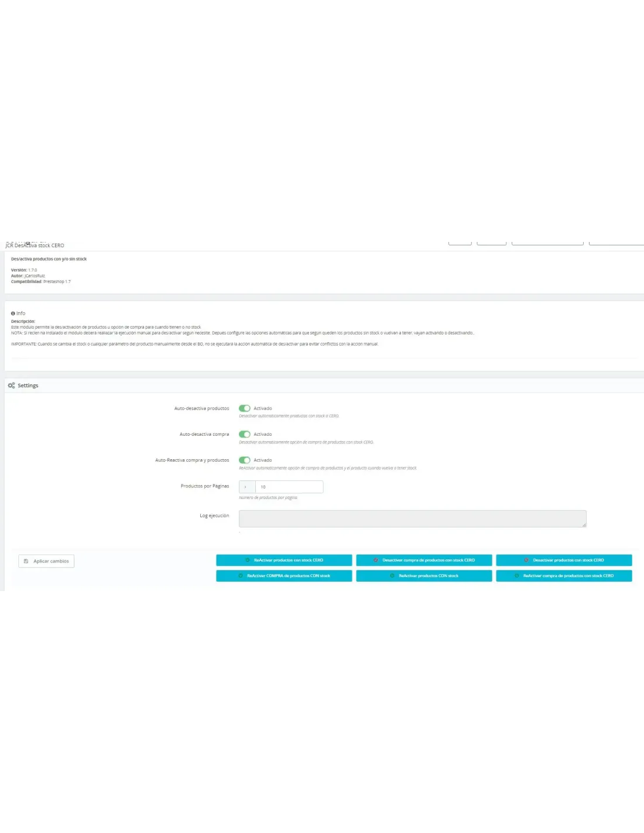Click green icon on ReActivar COMPRA de productos CON stock
This screenshot has height=833, width=644.
[x=241, y=576]
